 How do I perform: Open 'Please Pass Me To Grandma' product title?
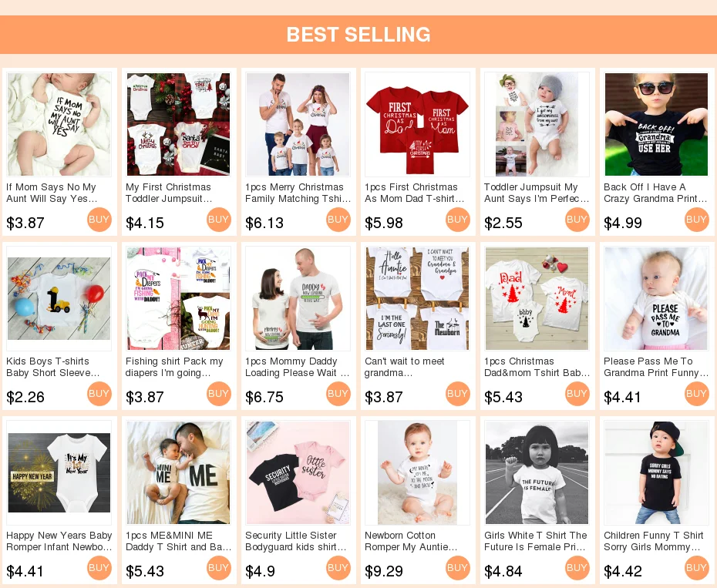coord(656,367)
